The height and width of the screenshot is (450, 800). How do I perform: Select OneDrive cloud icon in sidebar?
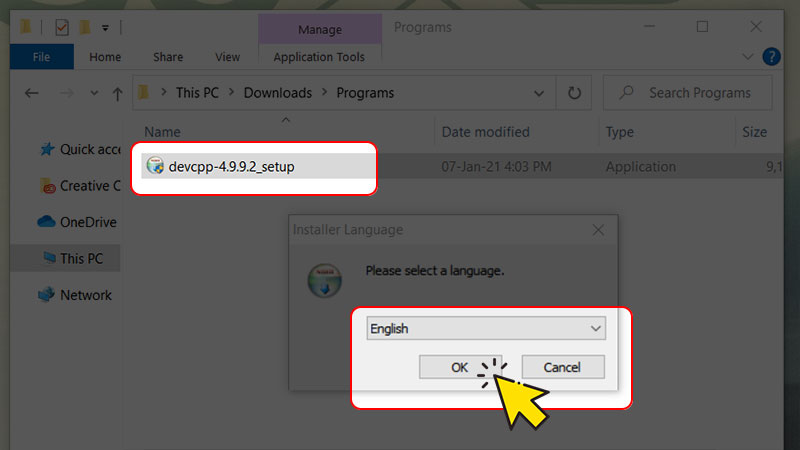[x=46, y=222]
